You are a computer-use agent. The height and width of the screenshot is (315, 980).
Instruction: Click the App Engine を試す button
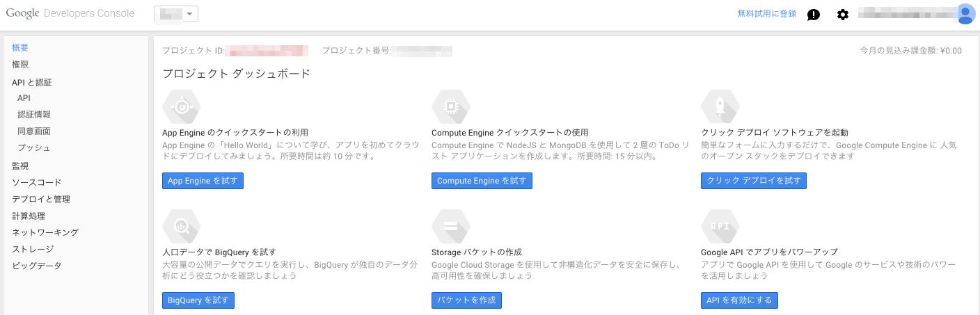[203, 181]
